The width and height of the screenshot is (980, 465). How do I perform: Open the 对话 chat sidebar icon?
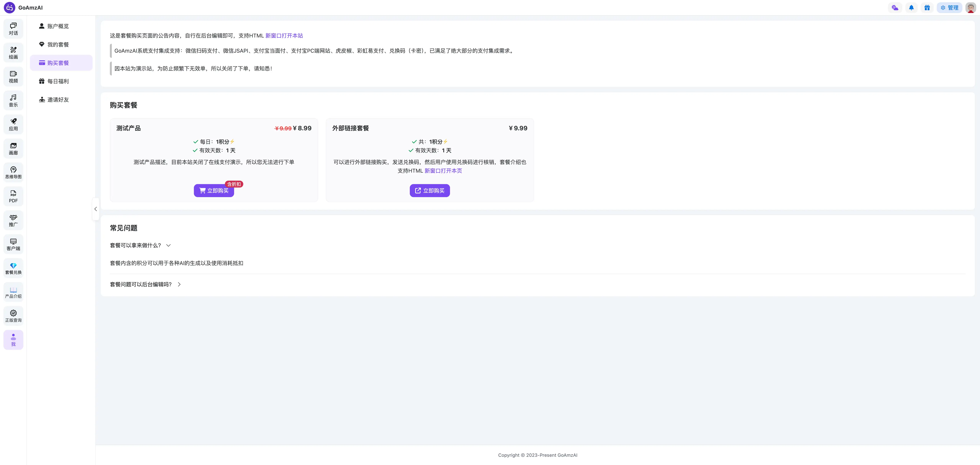point(13,29)
